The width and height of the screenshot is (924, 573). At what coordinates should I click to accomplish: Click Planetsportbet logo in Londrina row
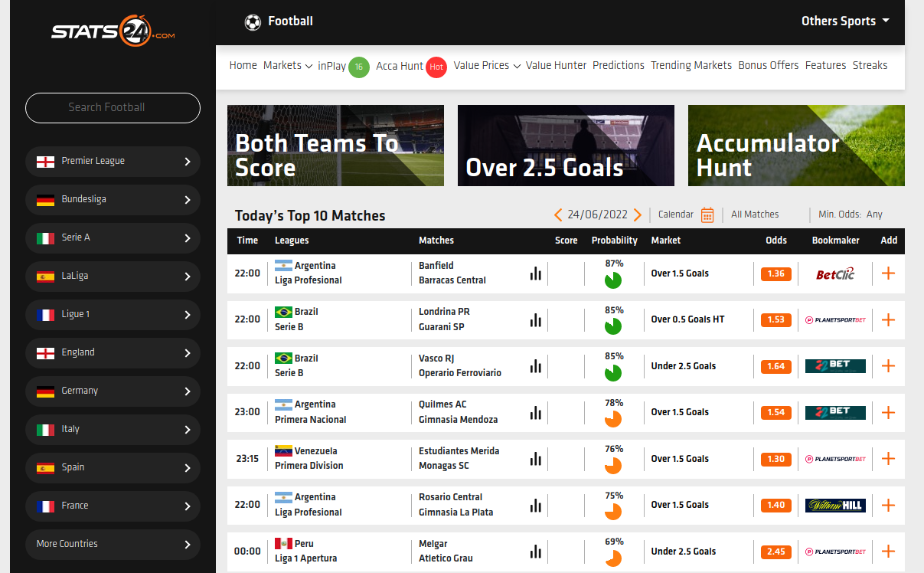pos(835,319)
